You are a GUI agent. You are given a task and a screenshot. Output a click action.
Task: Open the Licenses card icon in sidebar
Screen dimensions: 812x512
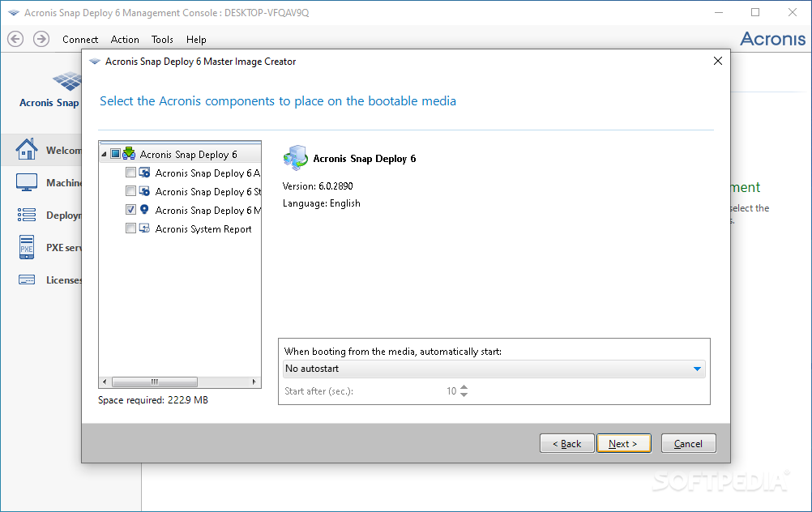(27, 279)
